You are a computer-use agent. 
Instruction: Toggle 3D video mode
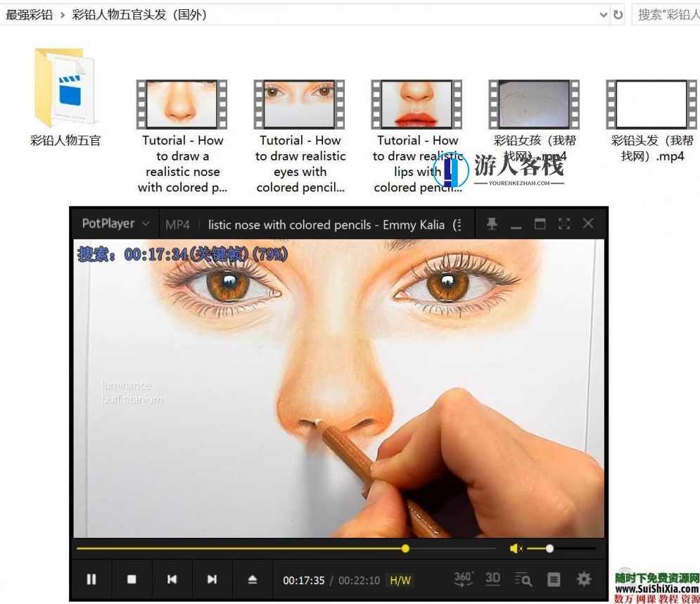(492, 579)
